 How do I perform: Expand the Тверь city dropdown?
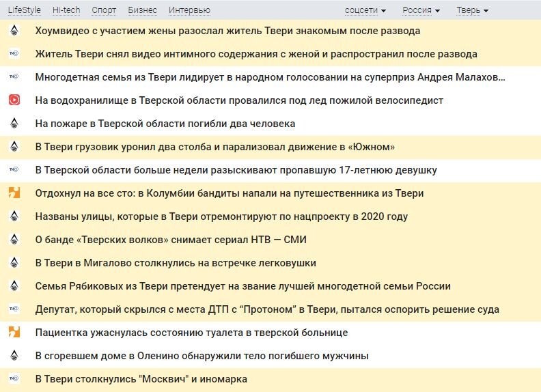click(472, 10)
